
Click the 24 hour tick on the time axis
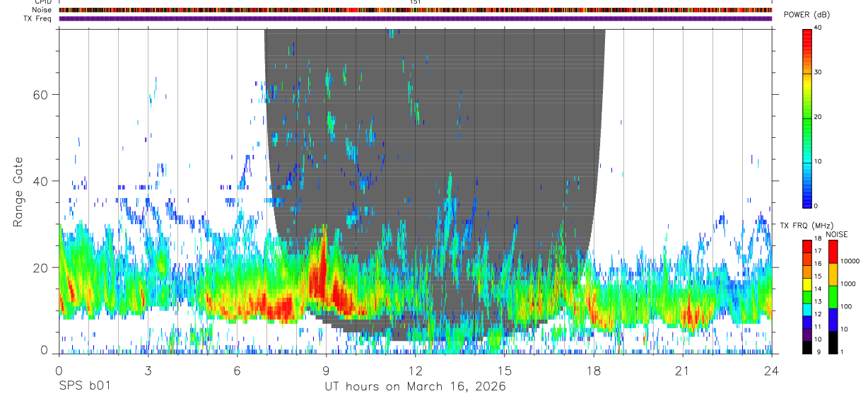771,370
